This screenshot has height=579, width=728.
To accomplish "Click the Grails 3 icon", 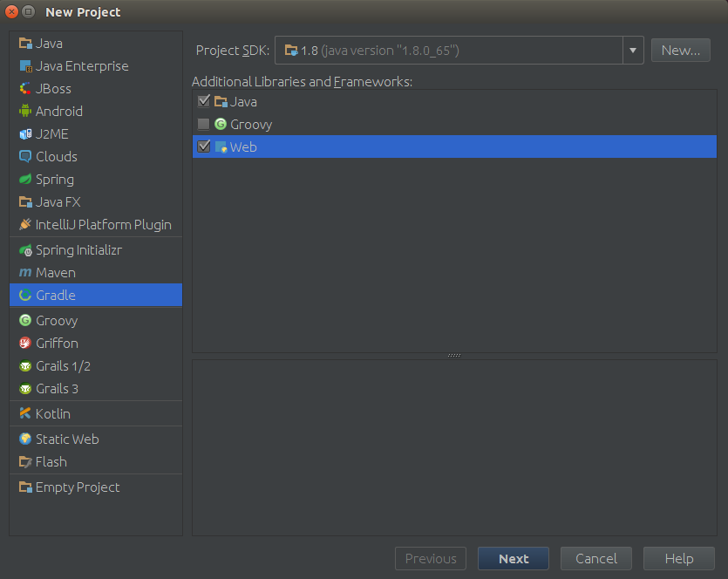I will 25,388.
